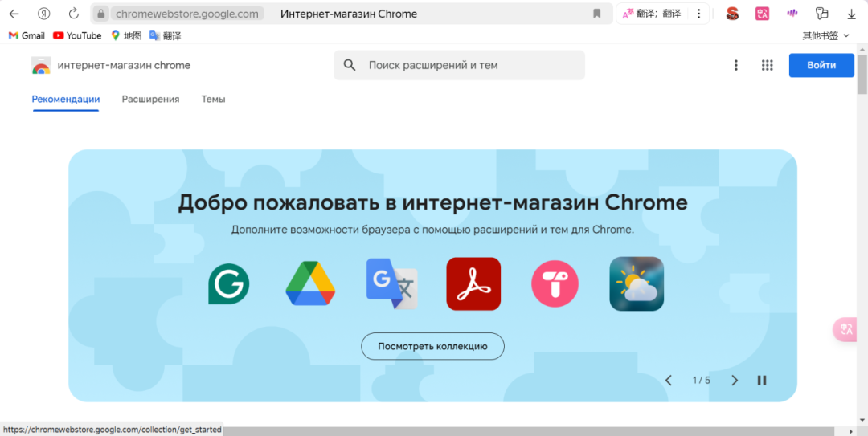868x436 pixels.
Task: Reload the page with the refresh icon
Action: tap(74, 14)
